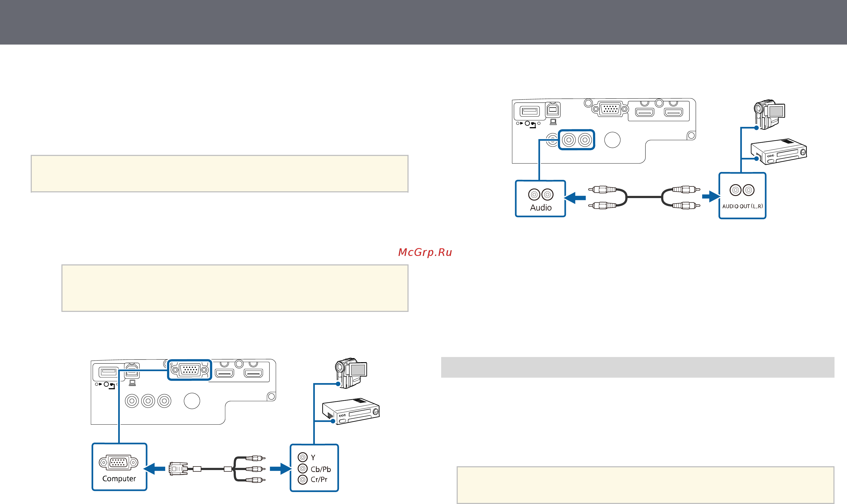
Task: Click the "Cr/Pr" label text
Action: 319,480
